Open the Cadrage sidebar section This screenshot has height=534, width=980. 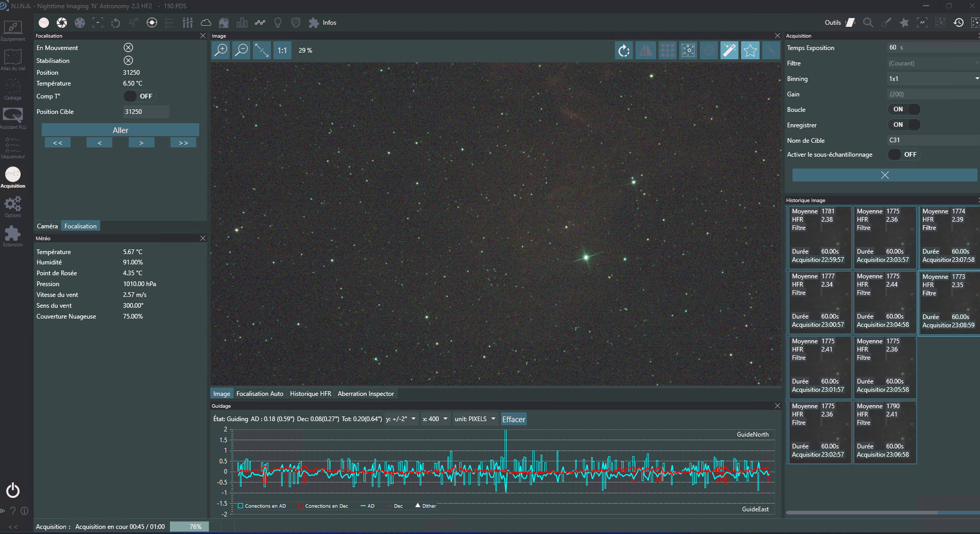point(13,89)
